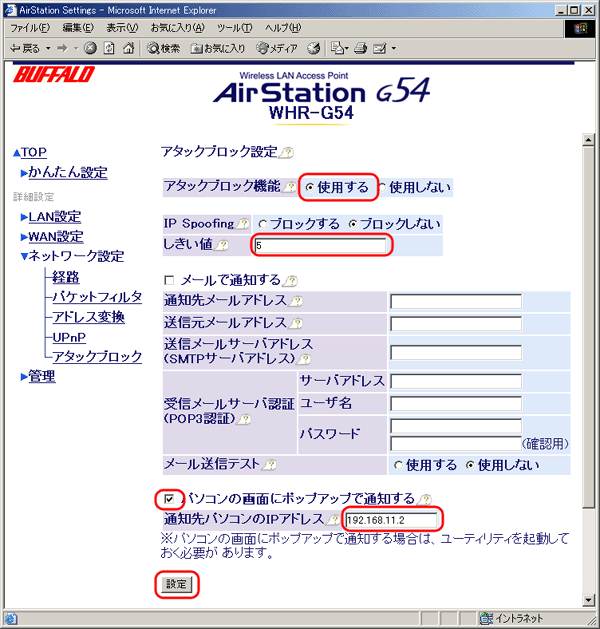Open the ファイル(F) menu

click(x=30, y=28)
